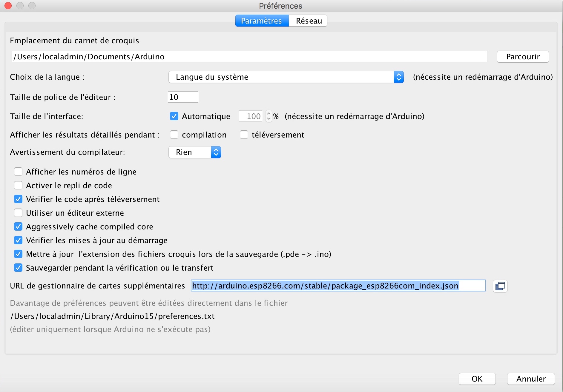Screen dimensions: 563x392
Task: Select the Paramètres tab
Action: (x=261, y=21)
